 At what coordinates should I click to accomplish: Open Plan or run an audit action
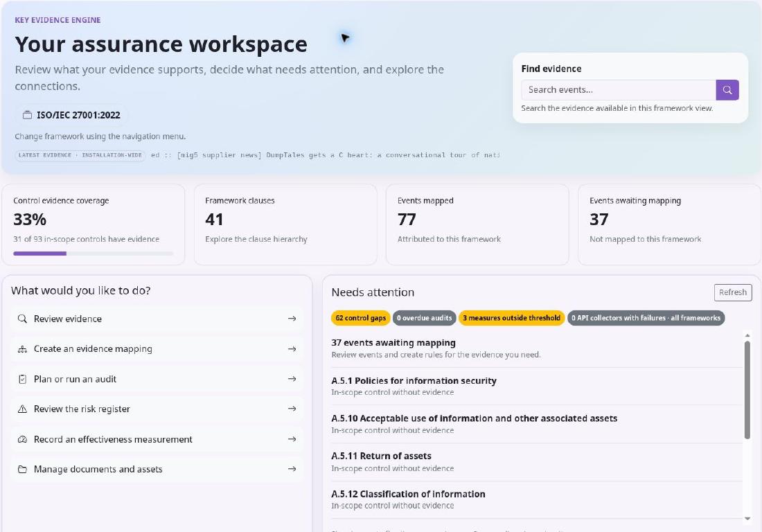157,379
